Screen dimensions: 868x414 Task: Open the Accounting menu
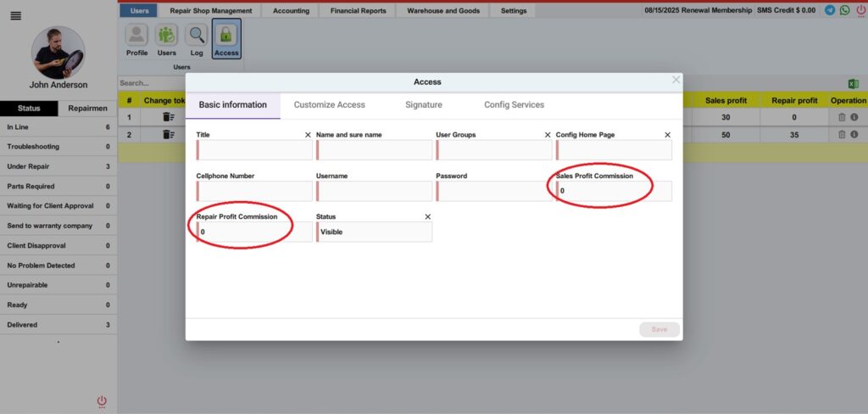291,10
